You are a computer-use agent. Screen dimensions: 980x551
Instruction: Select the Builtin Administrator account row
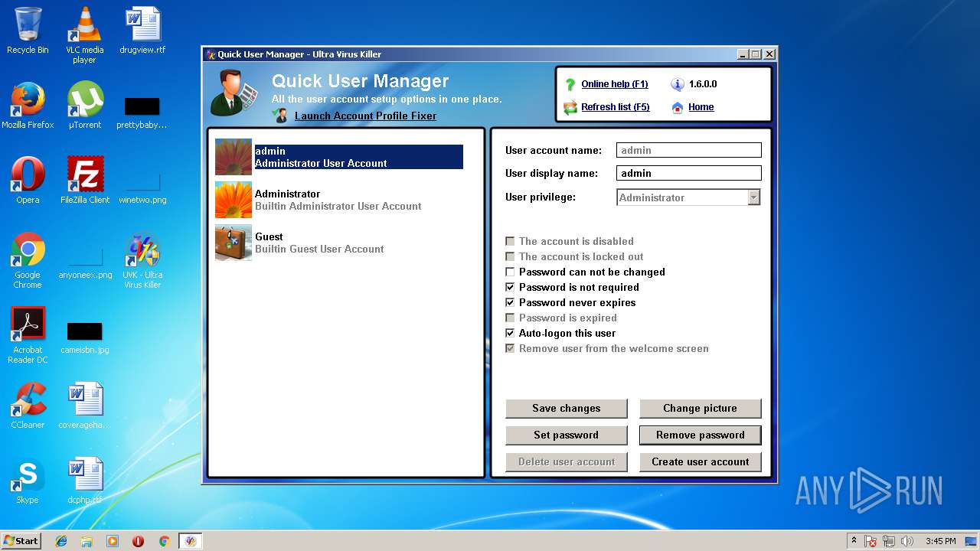tap(339, 200)
